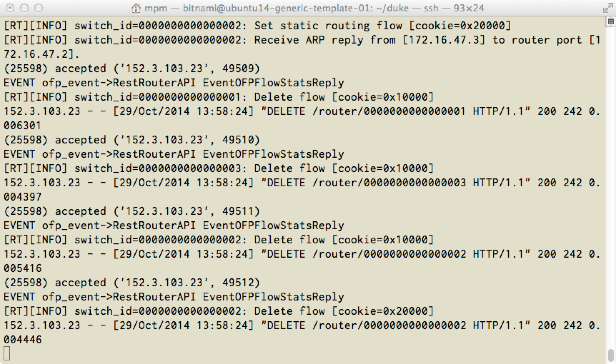Image resolution: width=616 pixels, height=364 pixels.
Task: Click the DELETE /router/0000000000000001 request text
Action: pyautogui.click(x=366, y=111)
